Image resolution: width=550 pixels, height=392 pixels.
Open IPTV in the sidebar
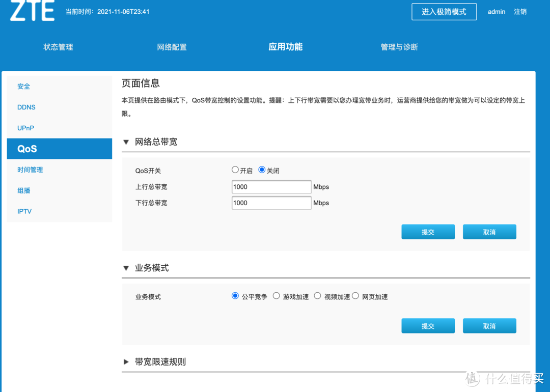point(24,211)
